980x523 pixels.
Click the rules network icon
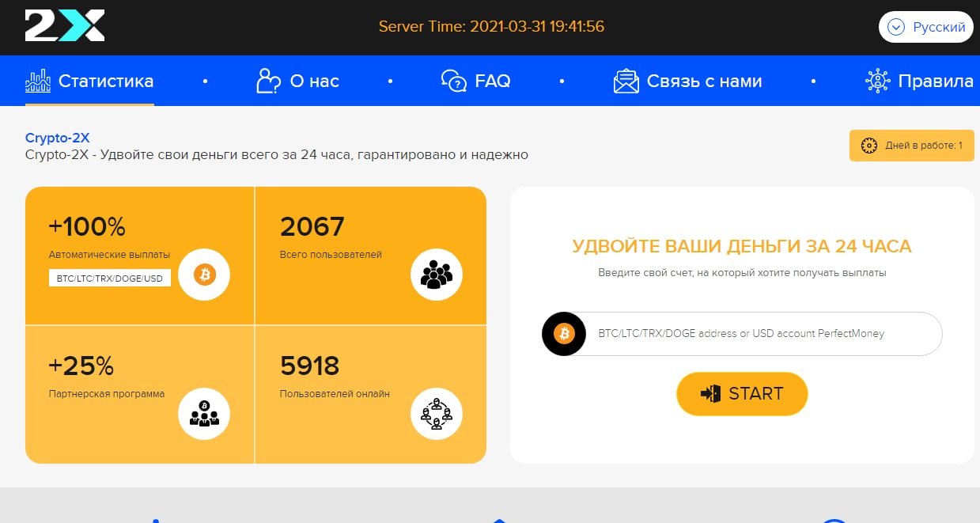coord(878,81)
